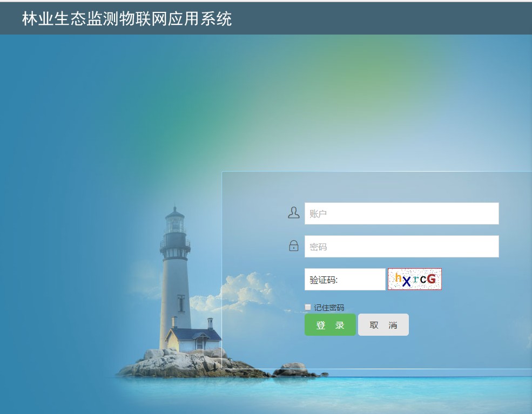
Task: Click the teal letter r in captcha
Action: click(416, 279)
